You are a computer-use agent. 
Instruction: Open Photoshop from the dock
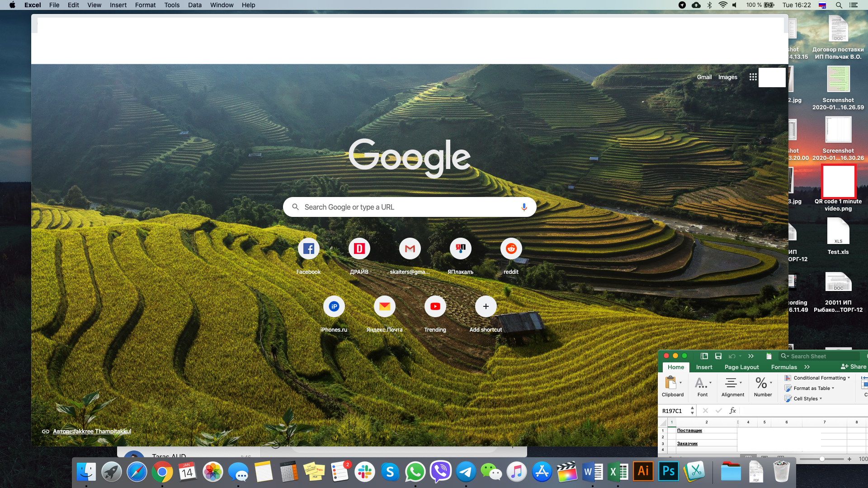[x=668, y=472]
